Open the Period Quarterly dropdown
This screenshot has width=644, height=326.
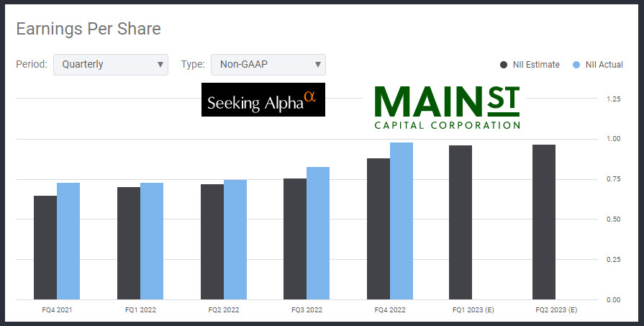tap(110, 64)
